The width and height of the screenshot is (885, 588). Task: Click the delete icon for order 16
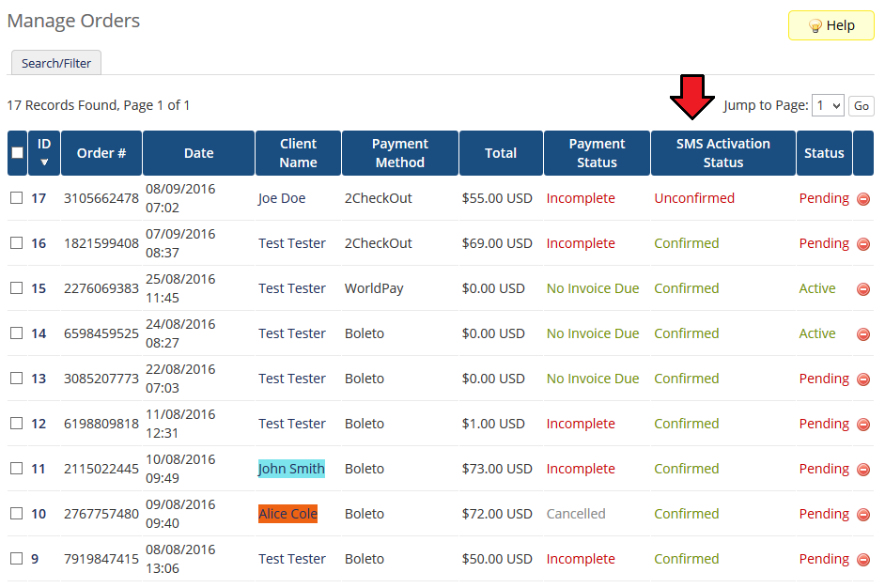[x=863, y=244]
